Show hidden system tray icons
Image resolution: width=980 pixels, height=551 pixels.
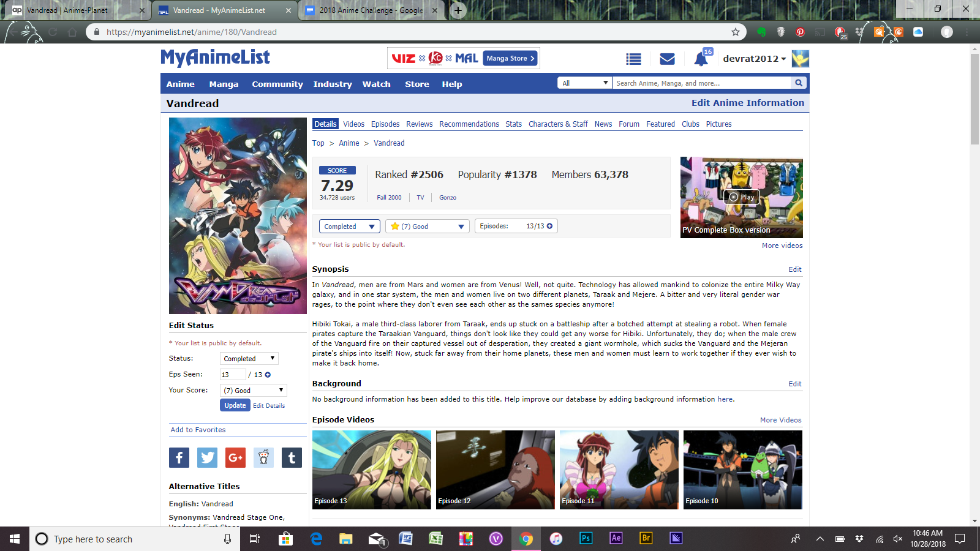point(820,539)
